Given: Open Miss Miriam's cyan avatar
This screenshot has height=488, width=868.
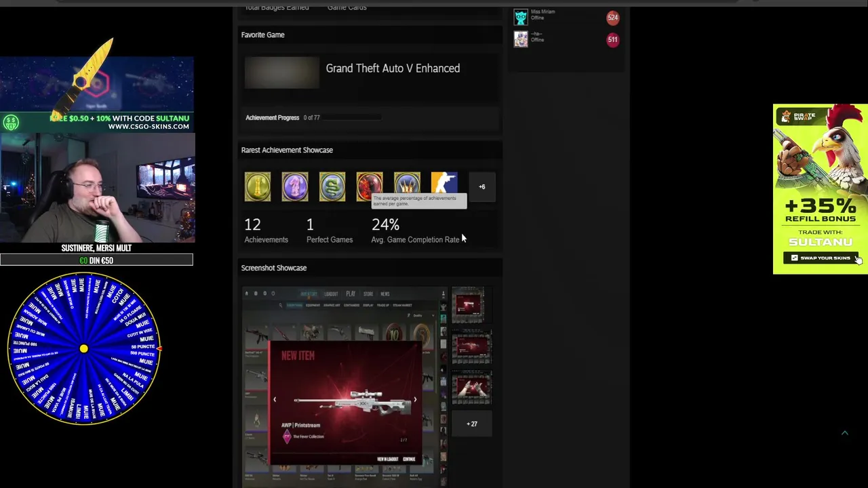Looking at the screenshot, I should tap(521, 18).
